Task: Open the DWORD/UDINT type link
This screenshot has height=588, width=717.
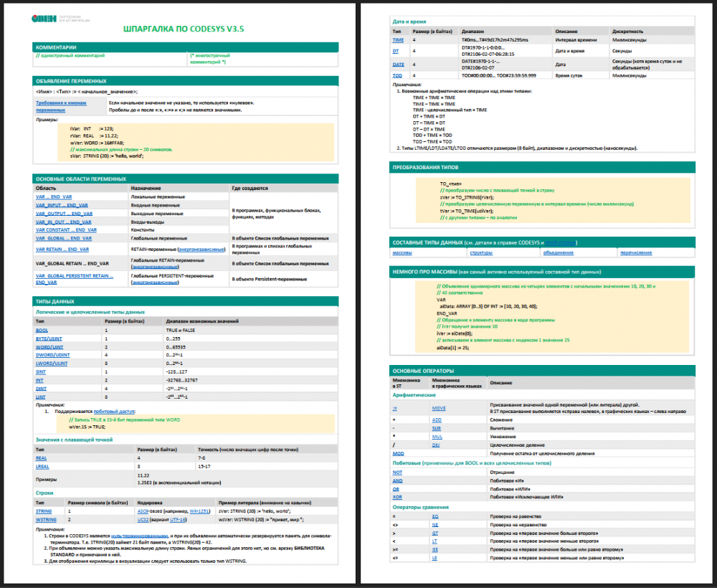Action: pos(52,355)
